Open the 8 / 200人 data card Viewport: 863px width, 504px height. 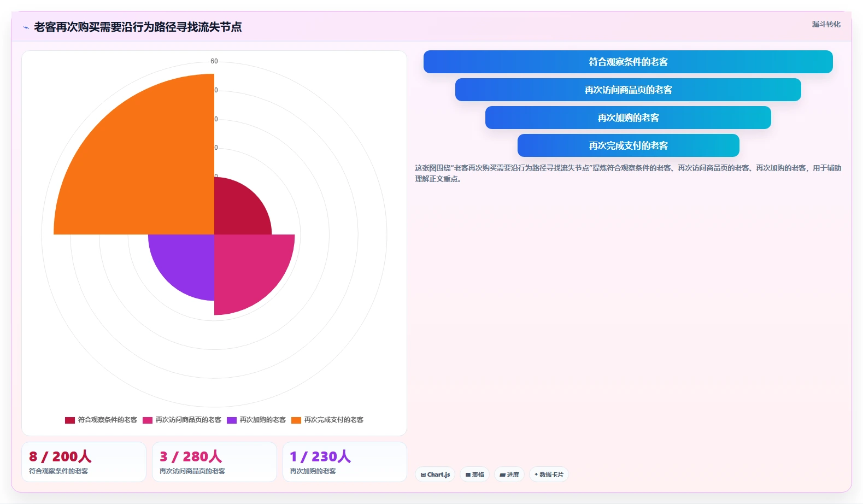(84, 462)
